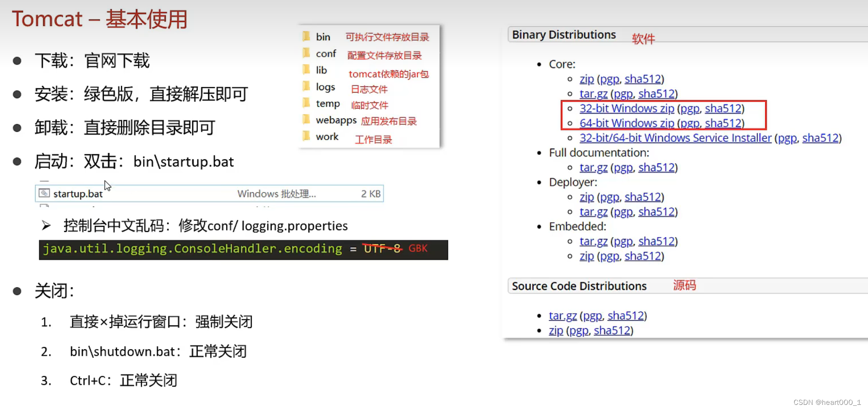Image resolution: width=868 pixels, height=410 pixels.
Task: Open 32-bit/64-bit Windows Service Installer link
Action: [675, 138]
